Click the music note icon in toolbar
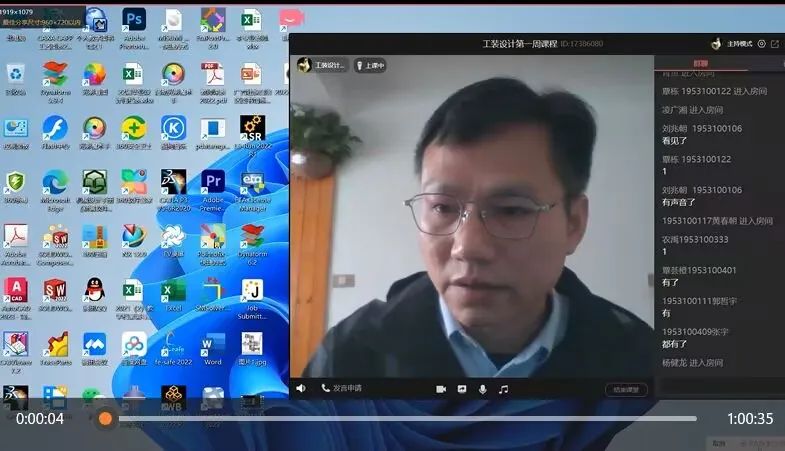 click(504, 388)
